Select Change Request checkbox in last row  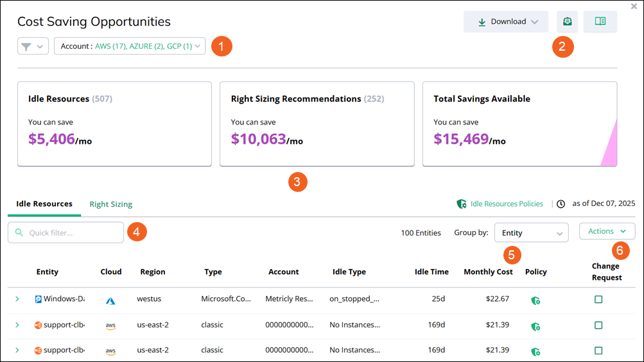pyautogui.click(x=598, y=350)
